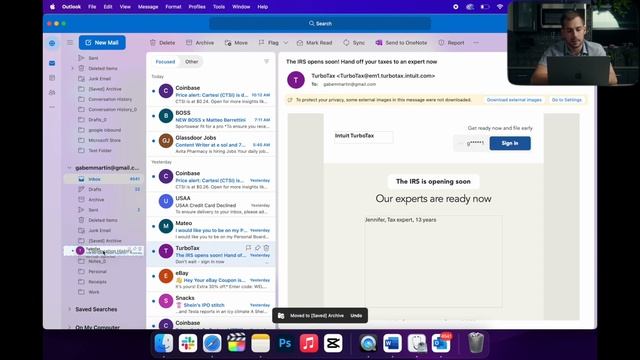Open the Inbox folder

point(103,179)
